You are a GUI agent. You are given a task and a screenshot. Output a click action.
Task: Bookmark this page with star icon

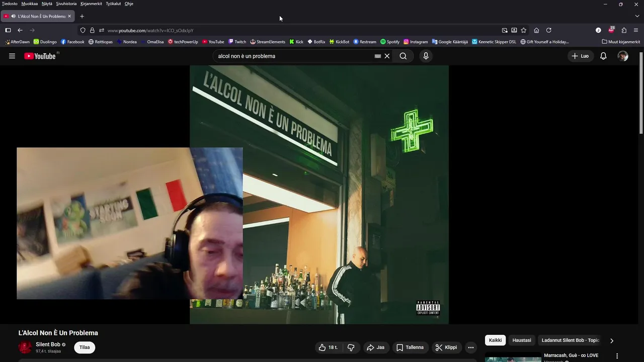point(523,30)
